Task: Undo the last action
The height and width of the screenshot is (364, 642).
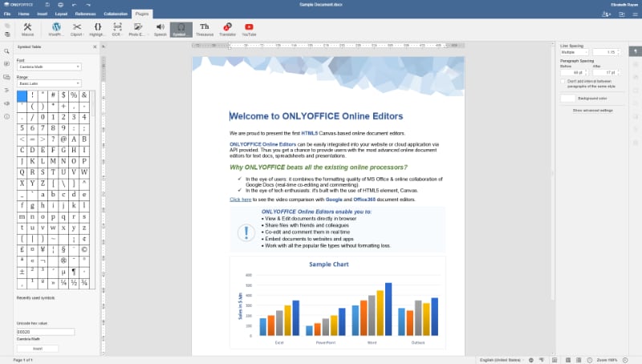Action: [x=74, y=5]
